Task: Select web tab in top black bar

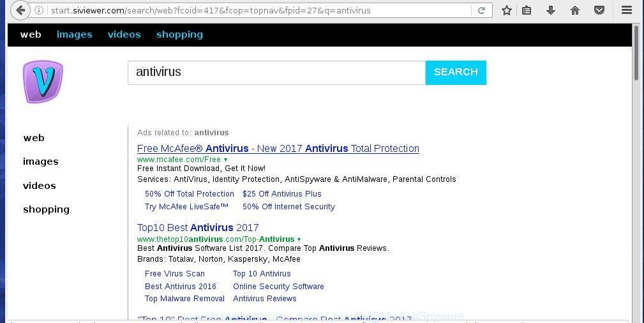Action: point(31,34)
